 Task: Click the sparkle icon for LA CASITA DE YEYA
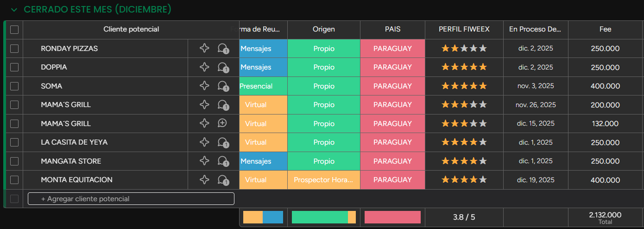204,142
